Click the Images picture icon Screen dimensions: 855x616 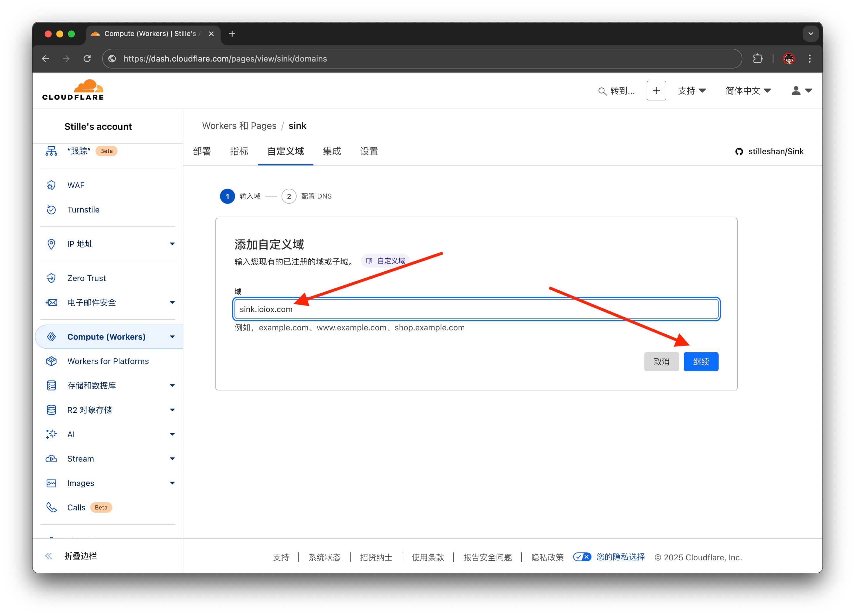pos(51,483)
